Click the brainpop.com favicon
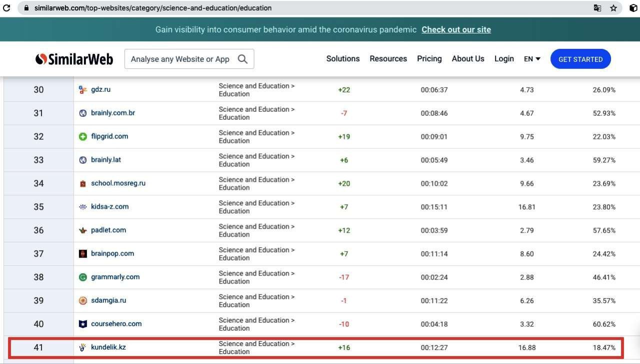640x364 pixels. pos(83,254)
